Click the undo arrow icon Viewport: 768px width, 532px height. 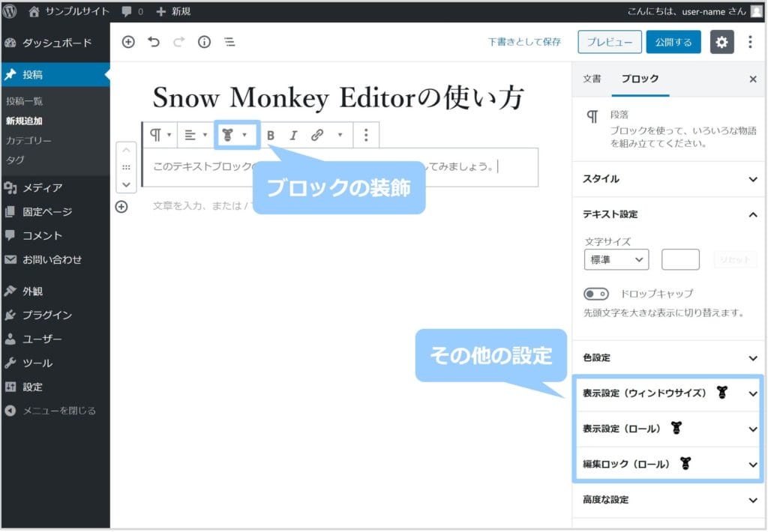pos(154,42)
